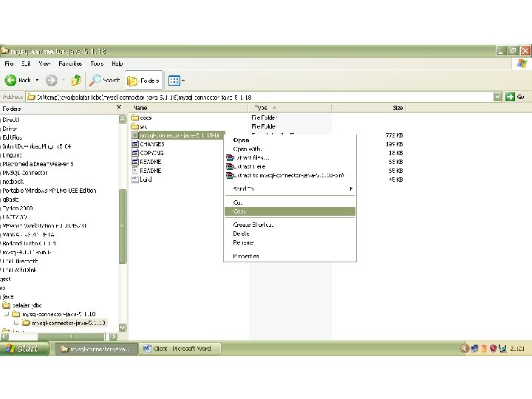
Task: Select the second README text file icon
Action: click(135, 171)
